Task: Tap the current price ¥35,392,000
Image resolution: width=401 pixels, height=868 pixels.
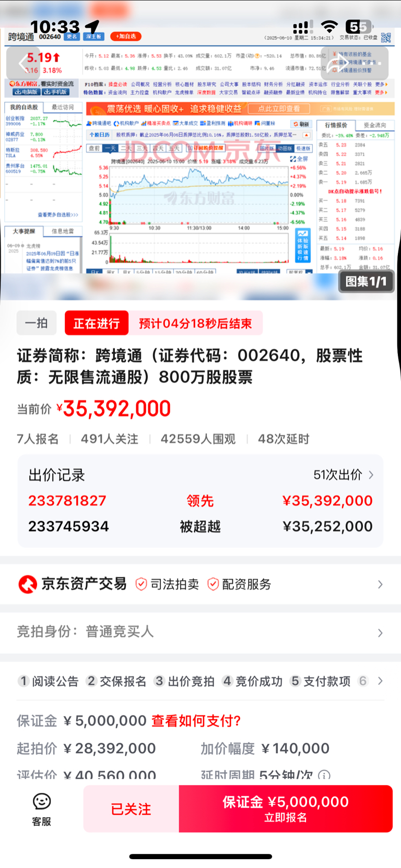Action: coord(113,409)
